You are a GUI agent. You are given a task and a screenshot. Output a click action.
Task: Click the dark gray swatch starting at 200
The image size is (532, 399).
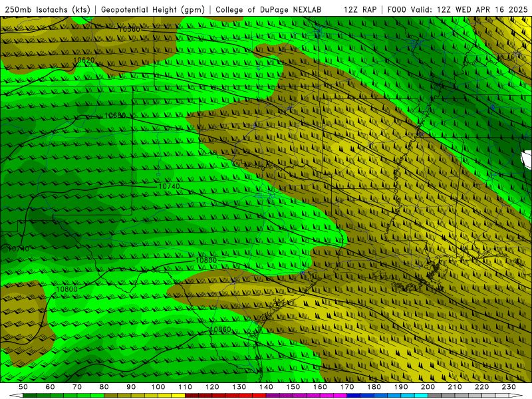(435, 395)
